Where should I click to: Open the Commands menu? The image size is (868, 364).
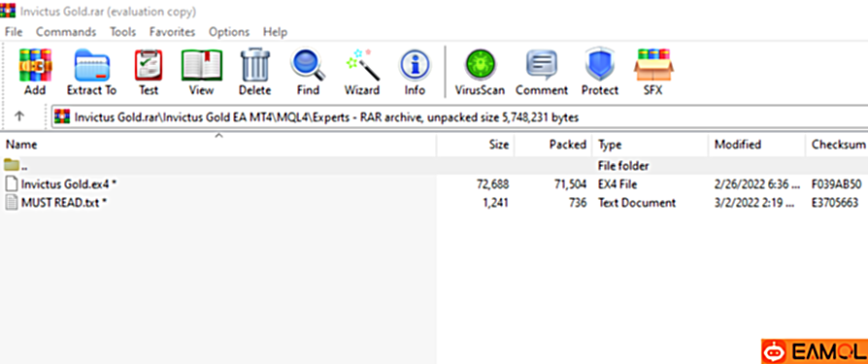click(x=66, y=32)
